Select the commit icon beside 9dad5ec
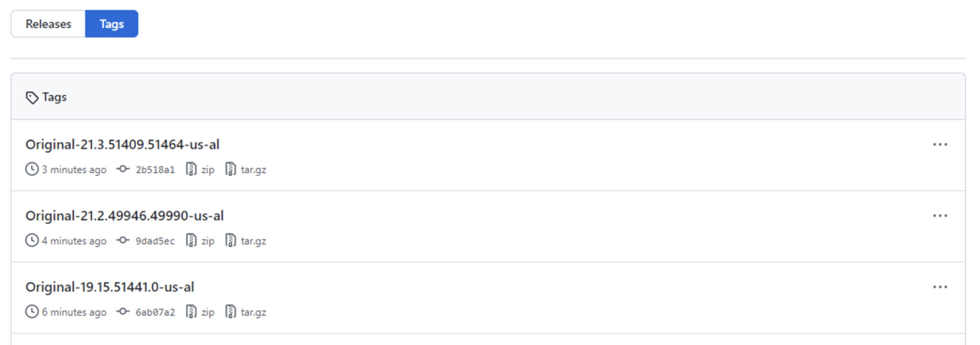The width and height of the screenshot is (980, 345). click(123, 241)
